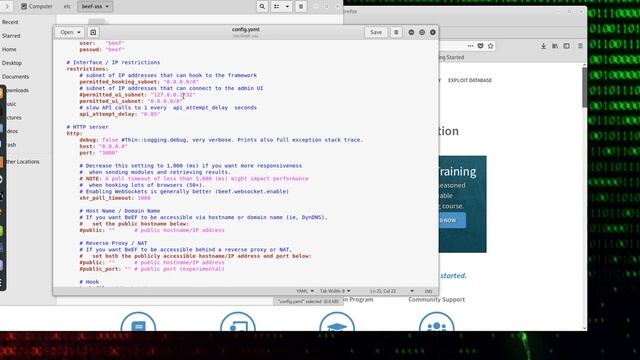
Task: Go forward with the Files arrow button
Action: [x=7, y=7]
